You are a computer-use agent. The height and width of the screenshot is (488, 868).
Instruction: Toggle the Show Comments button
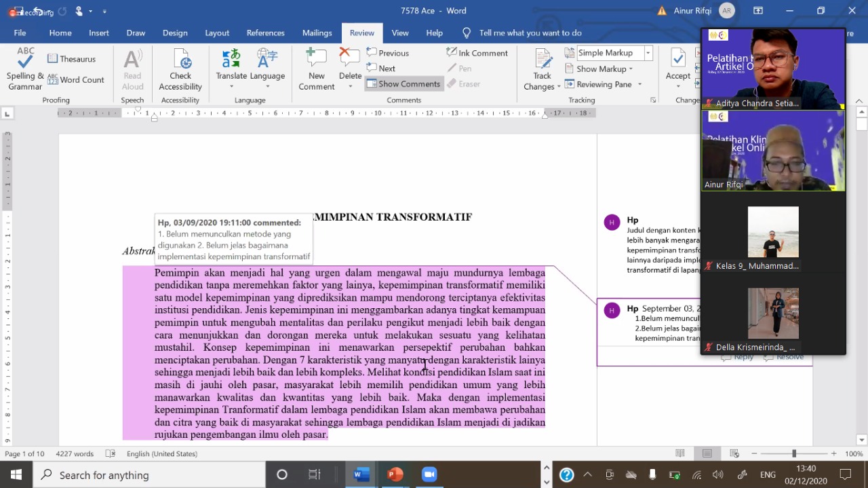[403, 84]
